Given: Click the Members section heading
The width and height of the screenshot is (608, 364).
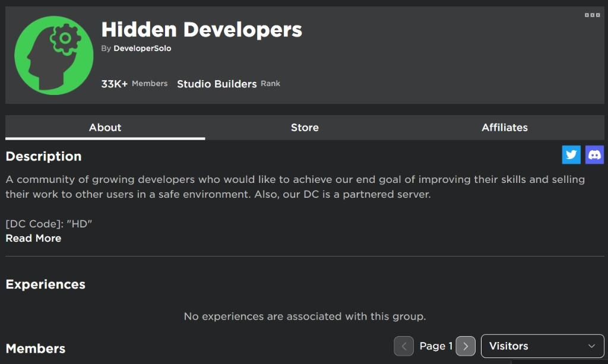Looking at the screenshot, I should pos(36,349).
